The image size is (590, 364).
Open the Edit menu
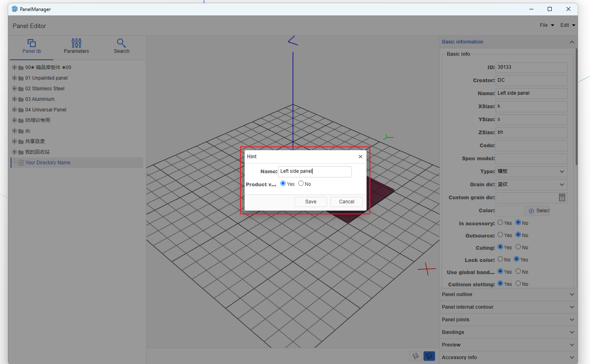click(x=567, y=25)
